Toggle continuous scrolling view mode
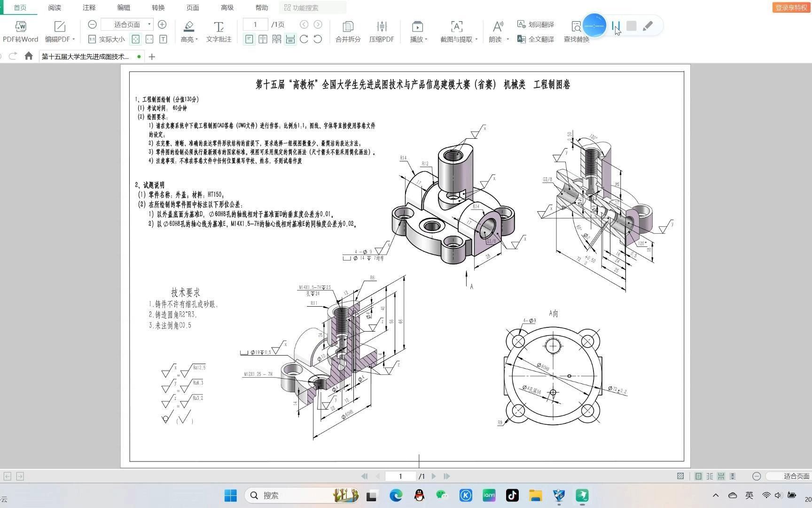The image size is (812, 508). tap(290, 39)
